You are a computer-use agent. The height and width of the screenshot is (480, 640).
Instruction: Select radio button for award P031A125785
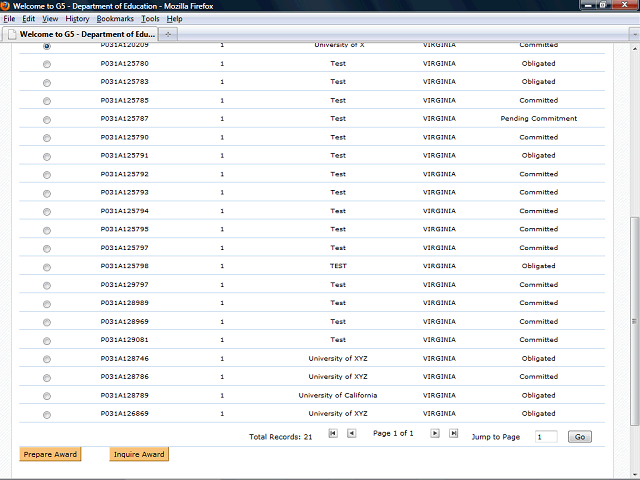click(x=47, y=101)
